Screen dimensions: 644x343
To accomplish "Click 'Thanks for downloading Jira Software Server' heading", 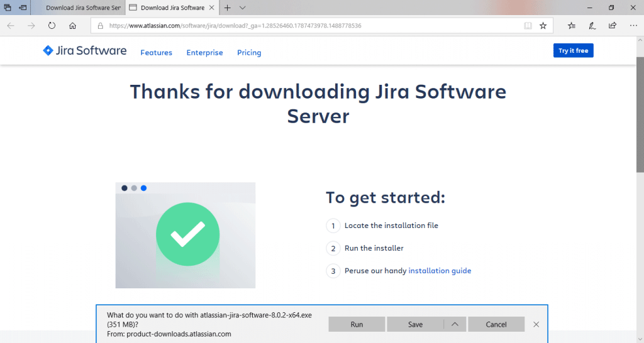I will (x=318, y=104).
